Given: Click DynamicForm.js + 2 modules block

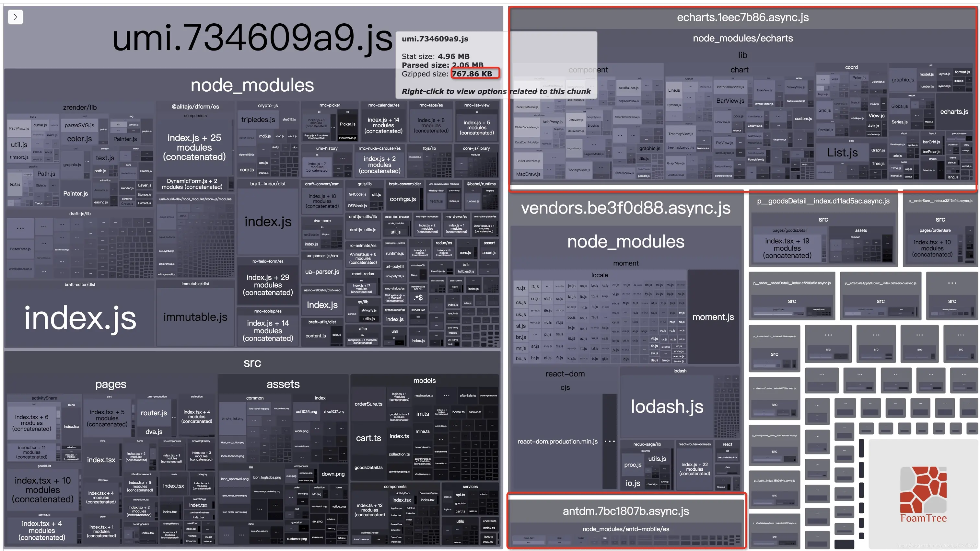Looking at the screenshot, I should [x=192, y=184].
